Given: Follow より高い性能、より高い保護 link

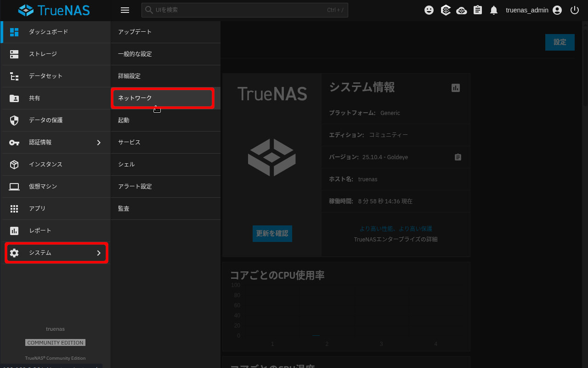Looking at the screenshot, I should [x=396, y=229].
